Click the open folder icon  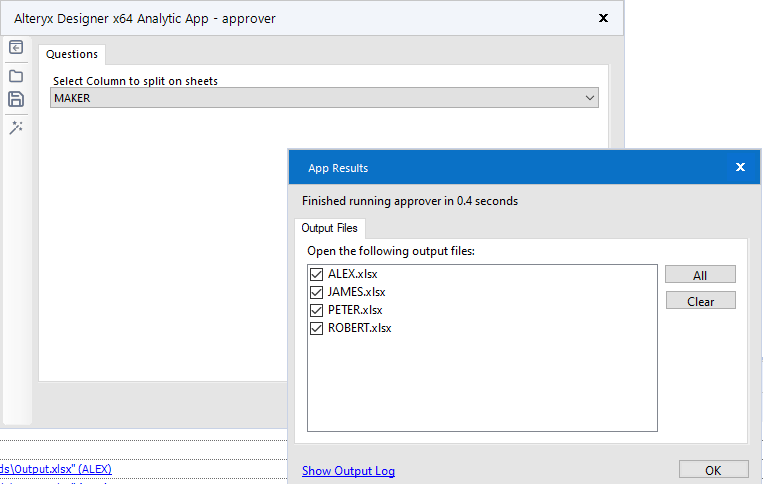pos(16,75)
